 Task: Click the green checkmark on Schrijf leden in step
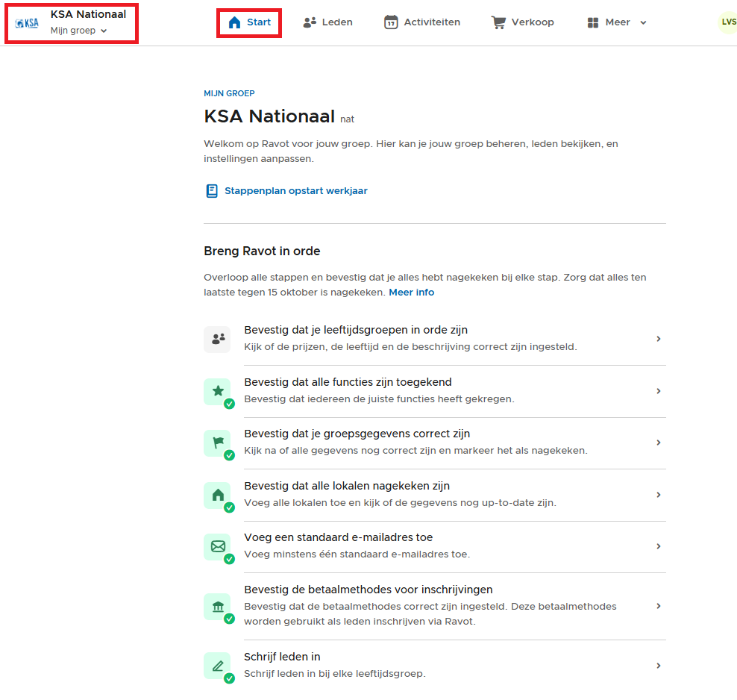tap(229, 679)
